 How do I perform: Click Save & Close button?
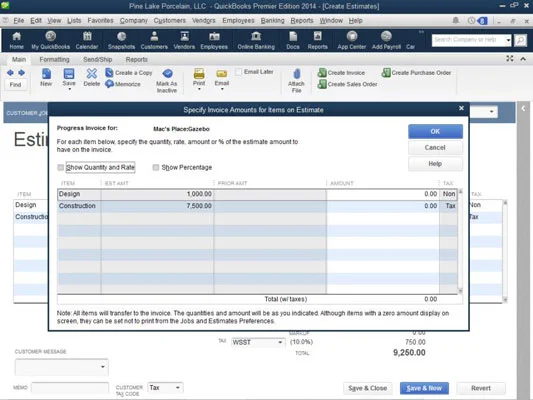(367, 388)
